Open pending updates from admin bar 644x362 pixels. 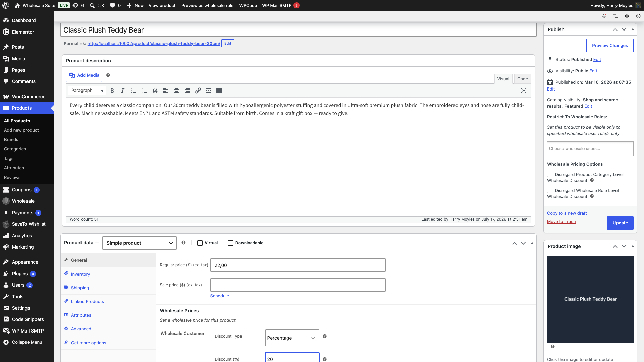[x=78, y=5]
